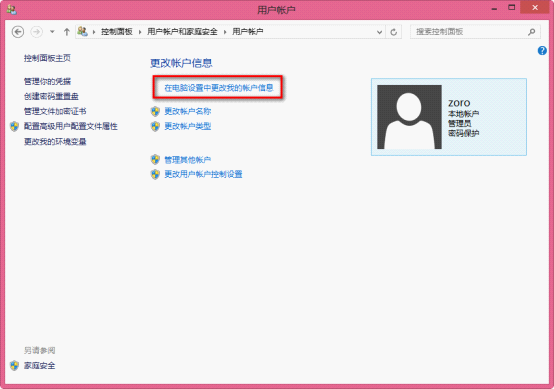The width and height of the screenshot is (554, 389).
Task: Click the zoro account name text
Action: coord(459,103)
